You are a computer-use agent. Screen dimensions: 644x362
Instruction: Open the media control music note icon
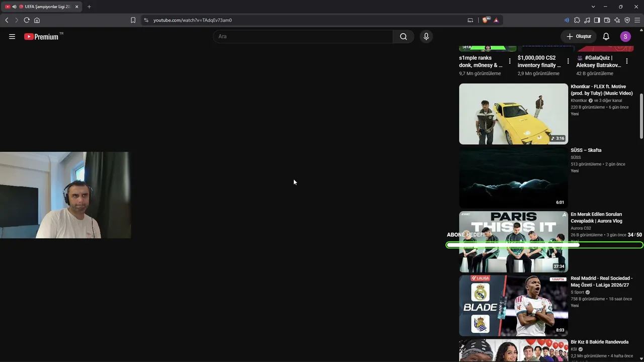click(x=587, y=20)
